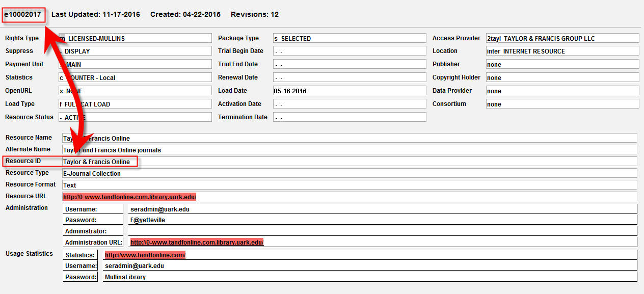Click the Usage Statistics section label
The width and height of the screenshot is (644, 294).
tap(29, 254)
